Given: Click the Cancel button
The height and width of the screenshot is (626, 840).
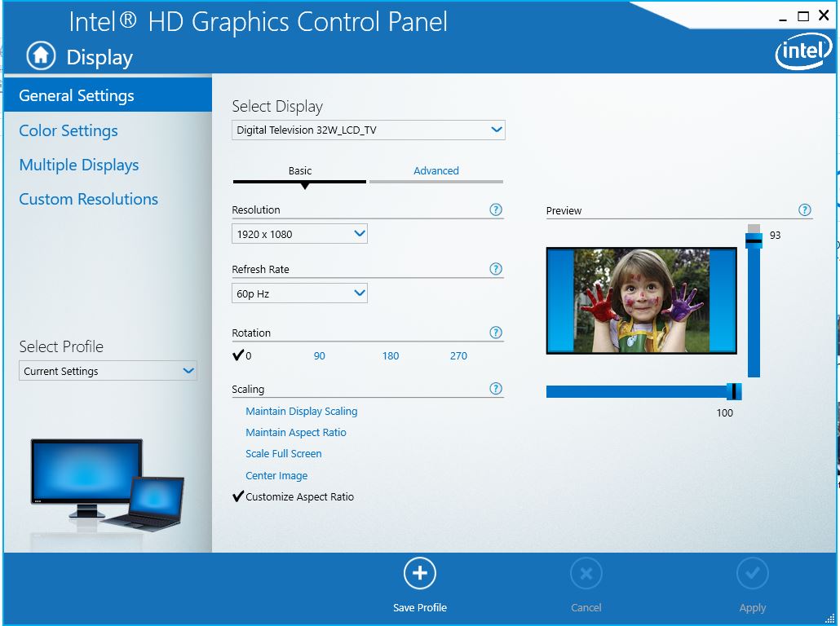Looking at the screenshot, I should [586, 573].
